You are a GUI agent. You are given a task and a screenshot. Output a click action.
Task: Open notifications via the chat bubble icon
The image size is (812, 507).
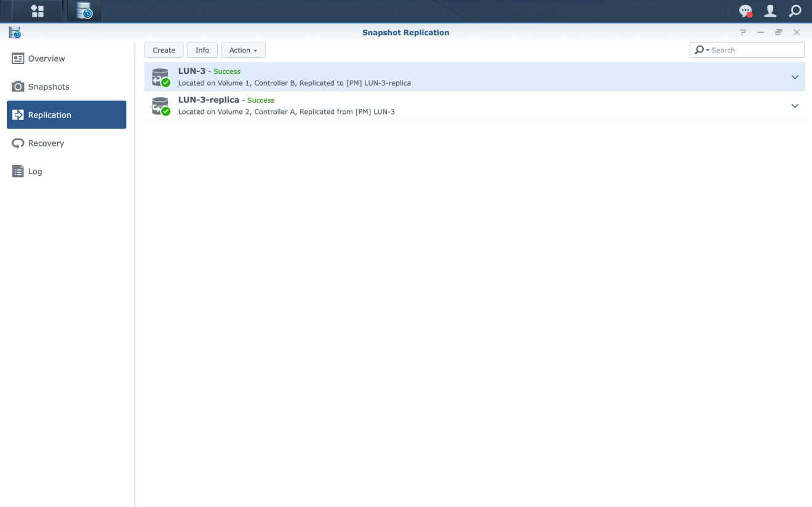pos(746,10)
